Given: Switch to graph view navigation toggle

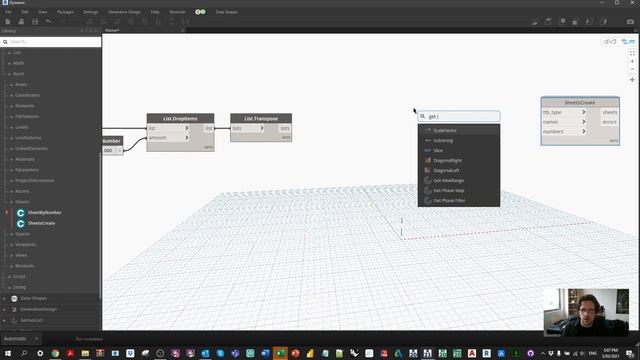Looking at the screenshot, I should point(628,42).
